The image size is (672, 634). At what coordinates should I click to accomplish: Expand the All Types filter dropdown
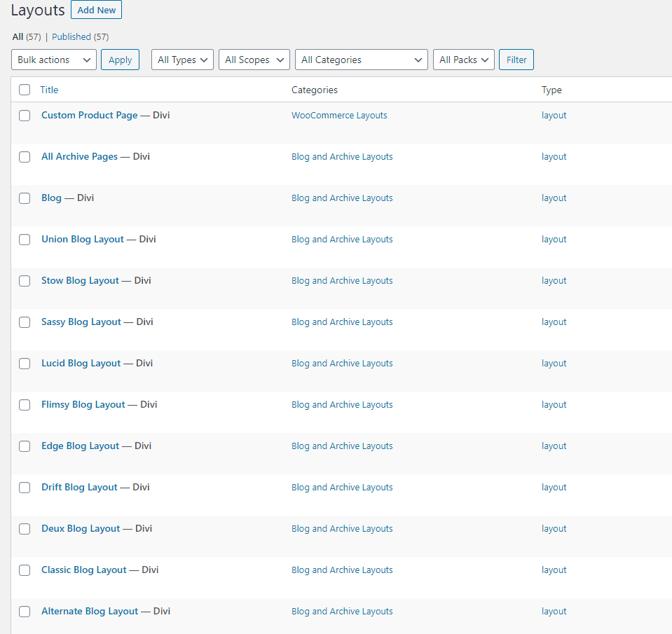pyautogui.click(x=182, y=60)
